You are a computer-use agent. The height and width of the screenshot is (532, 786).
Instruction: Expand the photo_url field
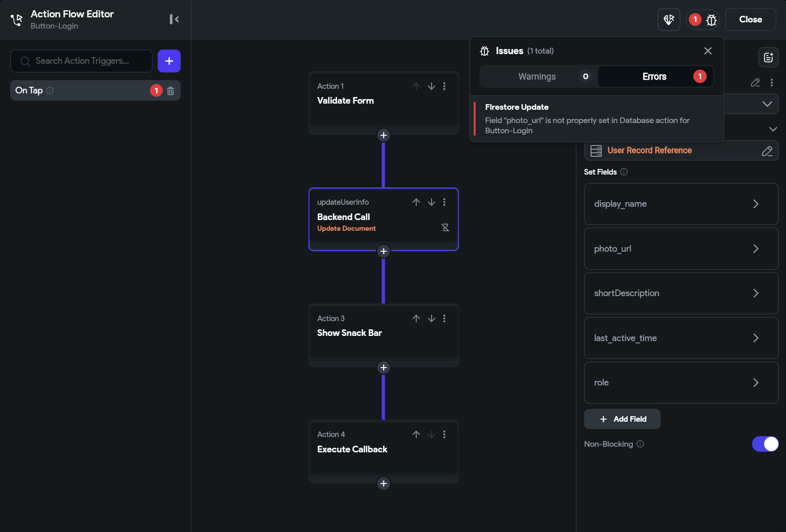coord(681,249)
